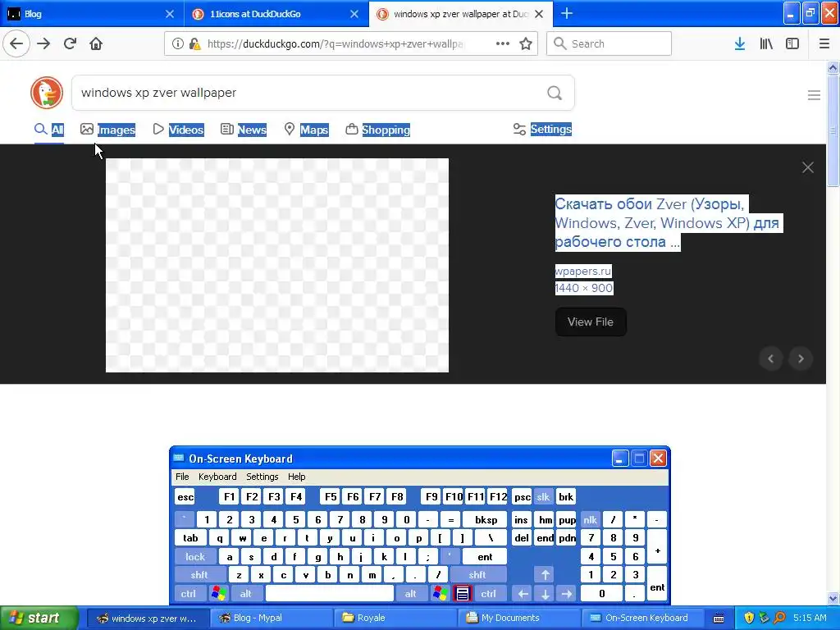Viewport: 840px width, 630px height.
Task: Close the image detail panel with X
Action: pyautogui.click(x=808, y=167)
